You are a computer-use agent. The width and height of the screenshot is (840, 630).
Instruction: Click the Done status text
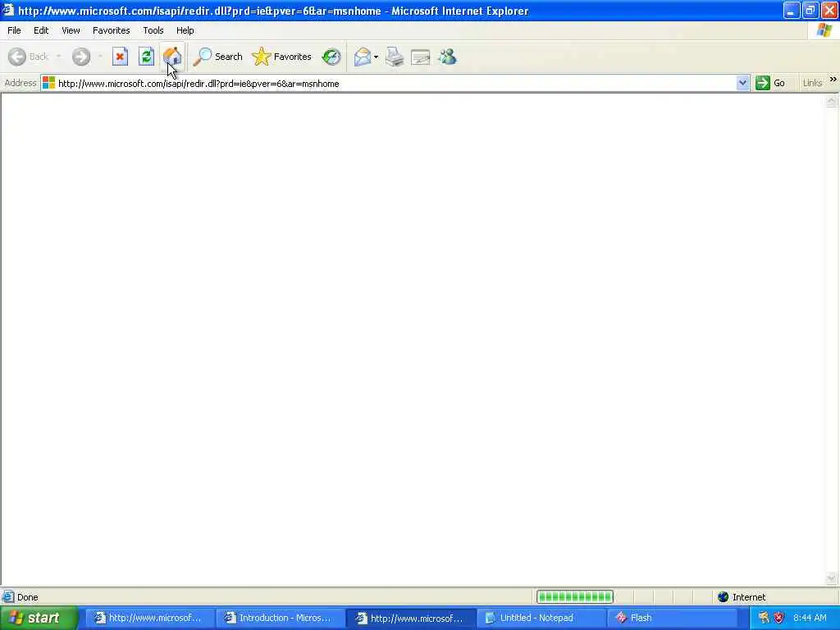click(x=27, y=597)
